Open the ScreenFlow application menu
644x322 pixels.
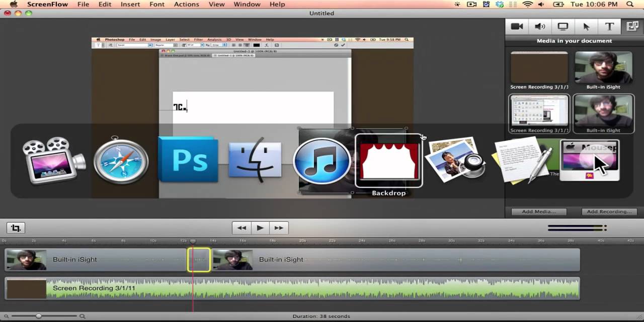pos(47,4)
